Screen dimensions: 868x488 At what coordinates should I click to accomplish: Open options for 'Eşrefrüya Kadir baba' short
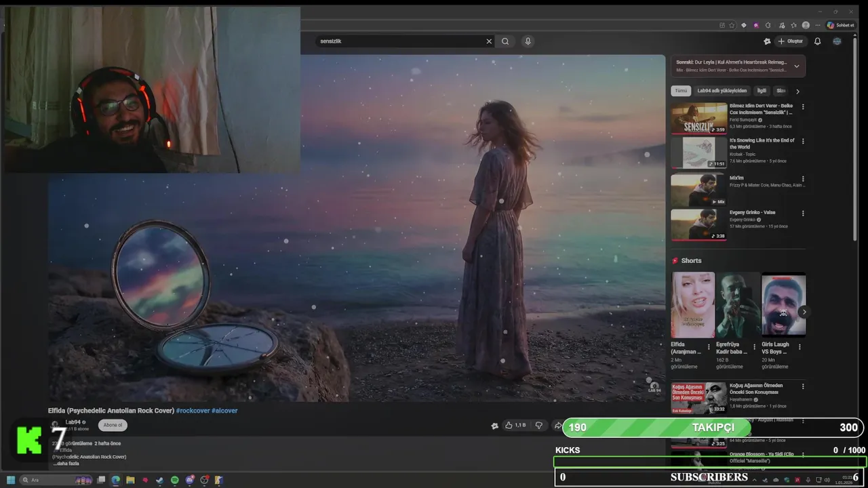tap(754, 346)
